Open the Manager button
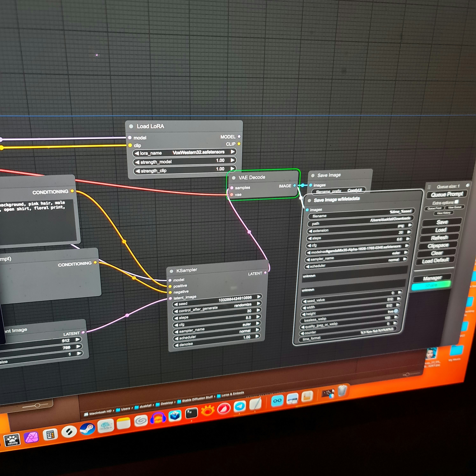The height and width of the screenshot is (476, 476). tap(432, 278)
